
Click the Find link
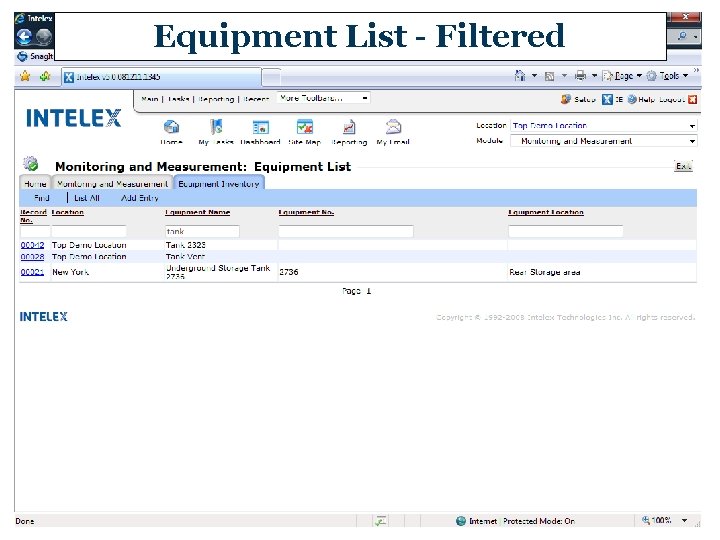(x=41, y=198)
